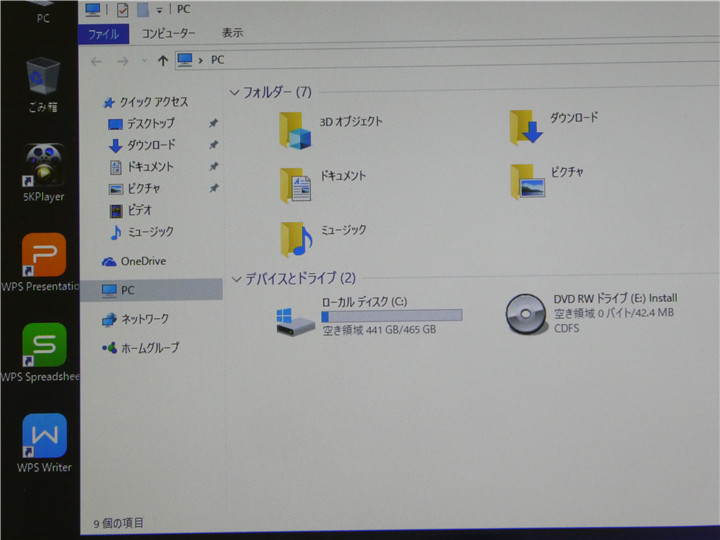Image resolution: width=720 pixels, height=540 pixels.
Task: Select ネットワーク in navigation pane
Action: [x=135, y=319]
